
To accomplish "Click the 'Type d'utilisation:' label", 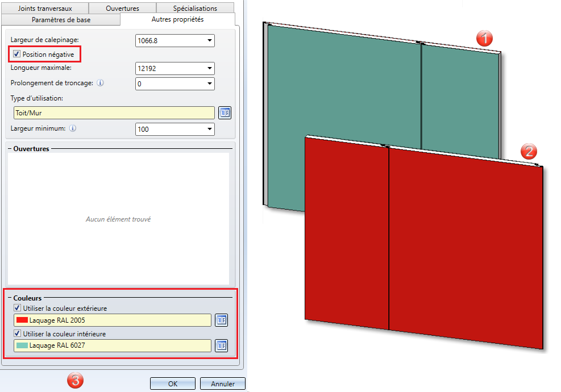I will pos(37,98).
